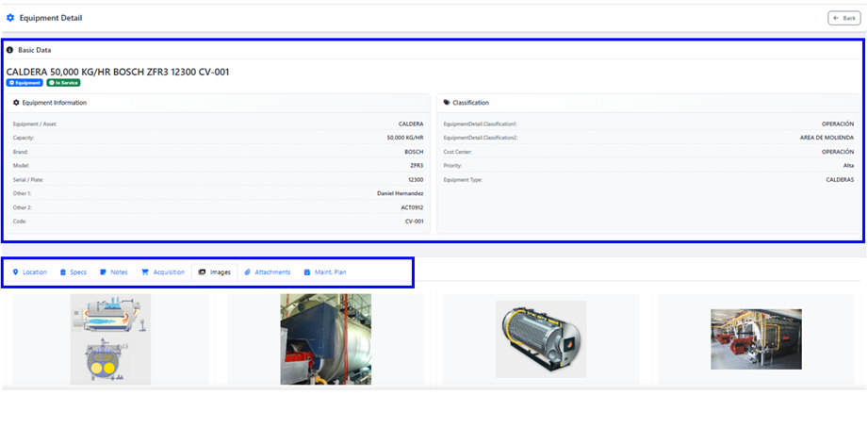Image resolution: width=868 pixels, height=428 pixels.
Task: Open the boiler cross-section diagram thumbnail
Action: 110,338
